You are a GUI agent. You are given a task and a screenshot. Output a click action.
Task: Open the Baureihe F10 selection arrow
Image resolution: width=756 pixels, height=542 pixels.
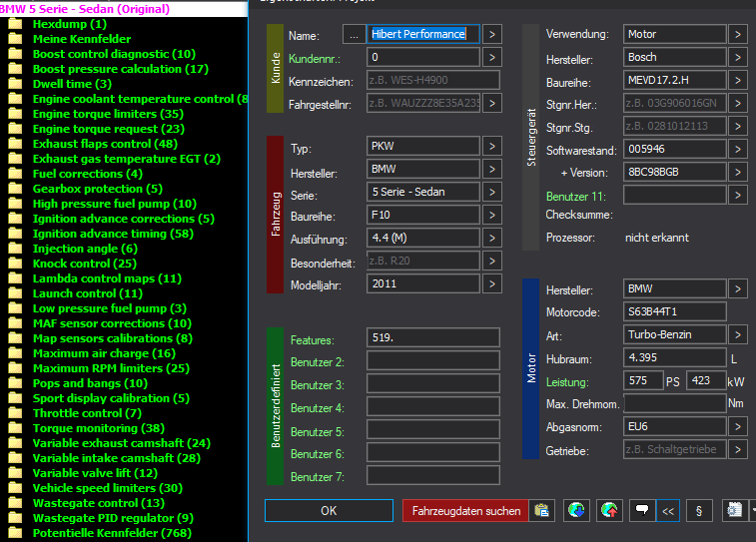(492, 215)
